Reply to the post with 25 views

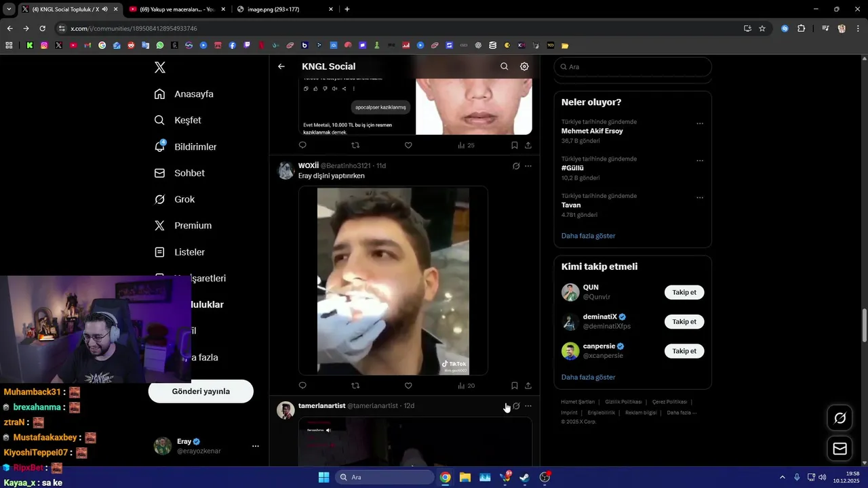point(302,145)
